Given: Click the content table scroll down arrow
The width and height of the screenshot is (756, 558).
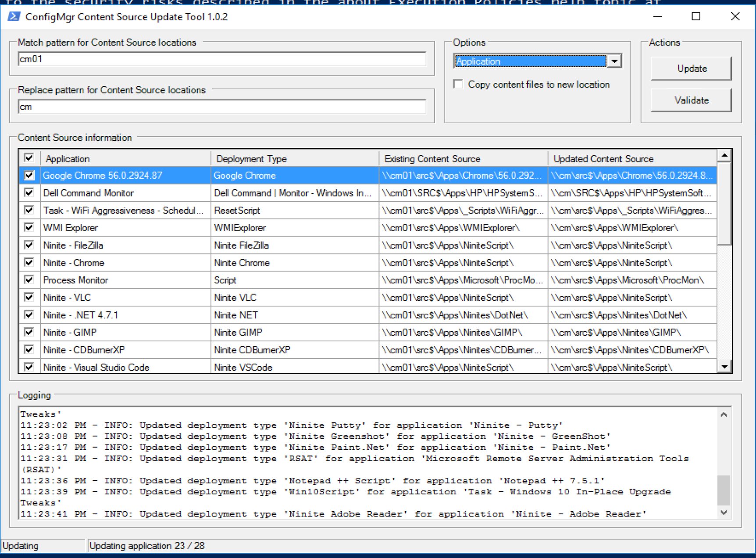Looking at the screenshot, I should [724, 366].
